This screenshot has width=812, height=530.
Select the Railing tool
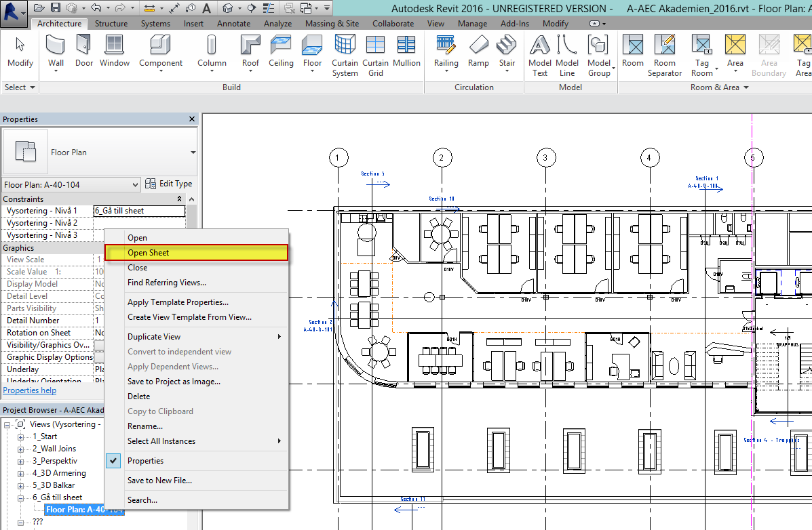pyautogui.click(x=446, y=51)
